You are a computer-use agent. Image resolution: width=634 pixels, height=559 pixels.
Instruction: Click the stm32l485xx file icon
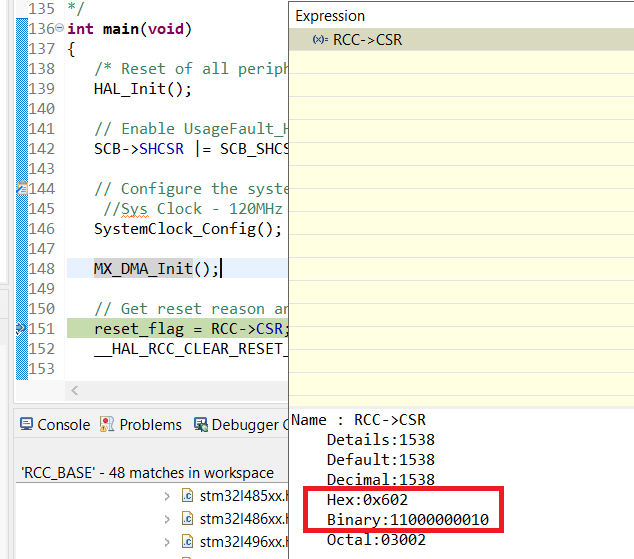[x=187, y=496]
